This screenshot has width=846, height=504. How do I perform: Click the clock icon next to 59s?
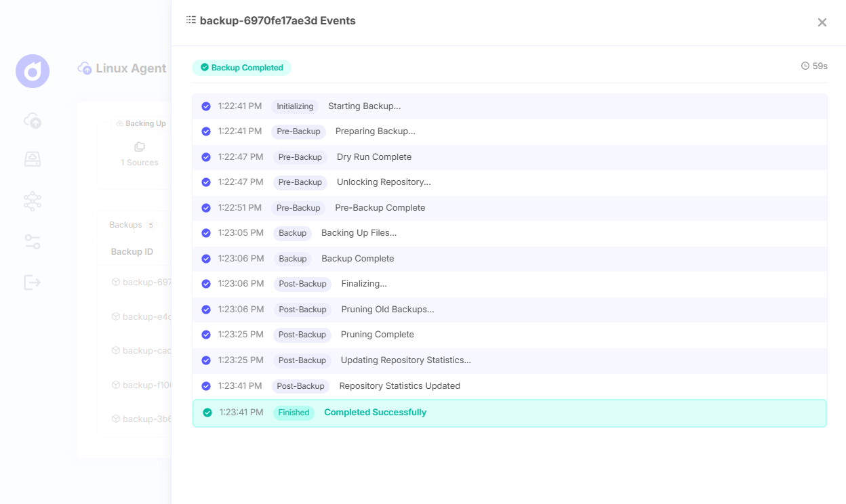click(x=805, y=66)
